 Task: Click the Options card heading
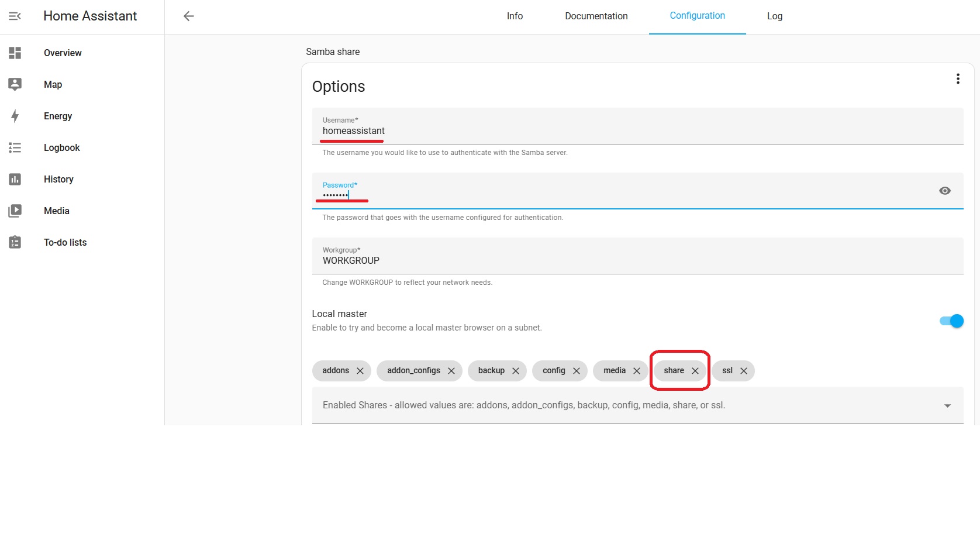[339, 87]
